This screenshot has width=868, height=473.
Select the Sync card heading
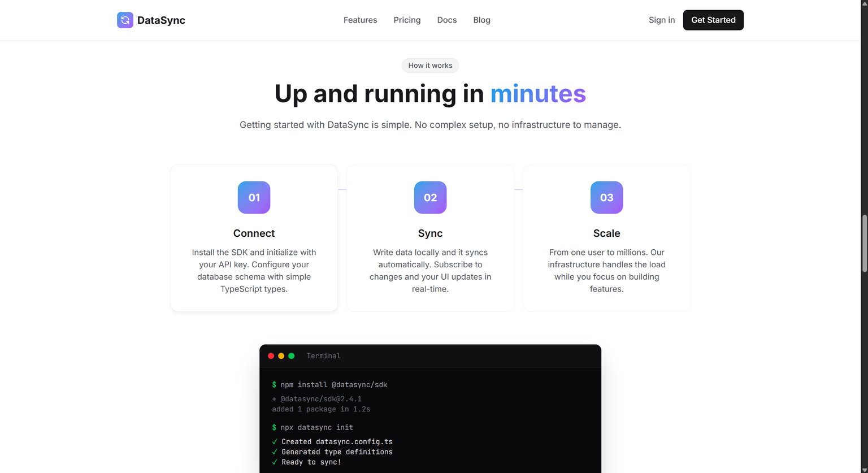click(x=430, y=233)
